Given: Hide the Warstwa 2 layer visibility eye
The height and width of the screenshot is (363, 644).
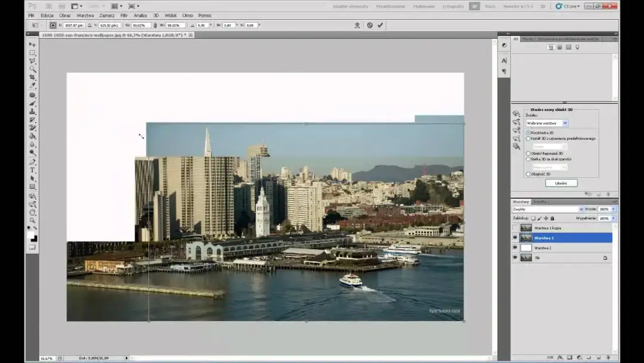Looking at the screenshot, I should [515, 247].
